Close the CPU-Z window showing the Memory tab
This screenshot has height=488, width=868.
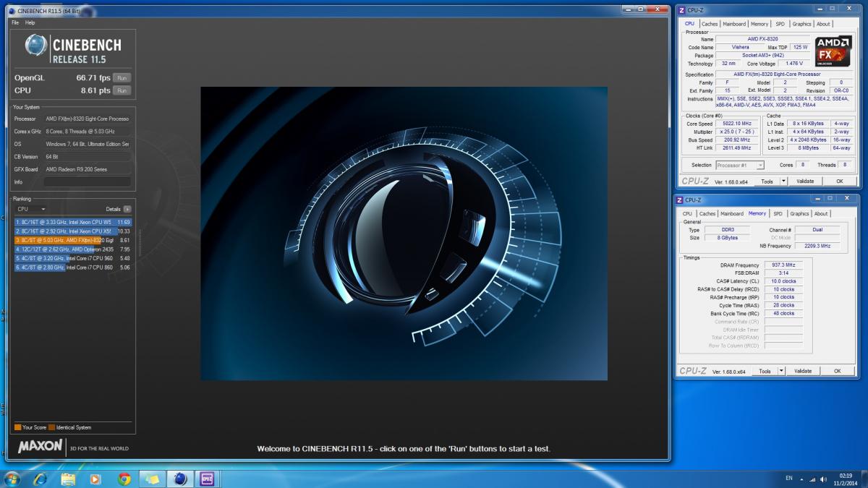846,198
